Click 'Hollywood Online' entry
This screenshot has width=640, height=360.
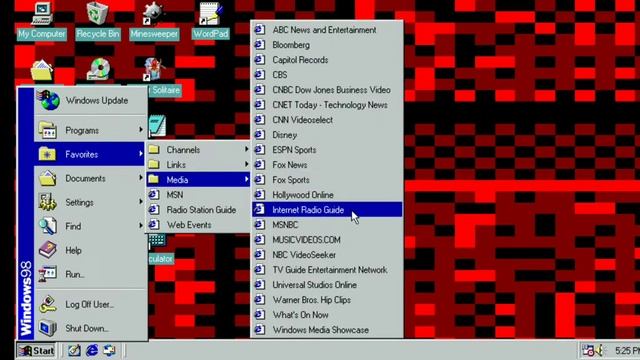pyautogui.click(x=327, y=195)
